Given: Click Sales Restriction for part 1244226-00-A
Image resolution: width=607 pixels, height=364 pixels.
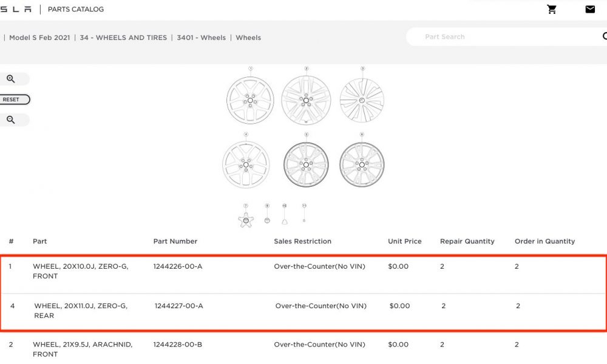Looking at the screenshot, I should point(319,266).
